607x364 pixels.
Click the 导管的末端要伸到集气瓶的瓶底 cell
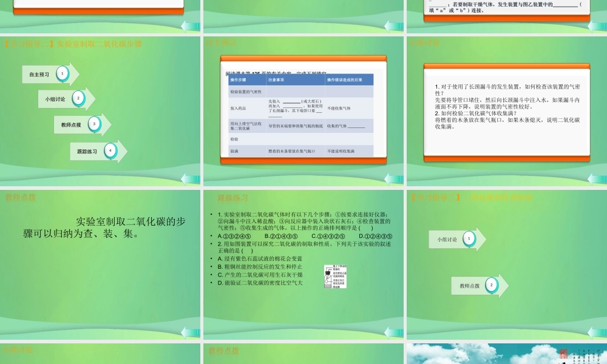tap(296, 126)
